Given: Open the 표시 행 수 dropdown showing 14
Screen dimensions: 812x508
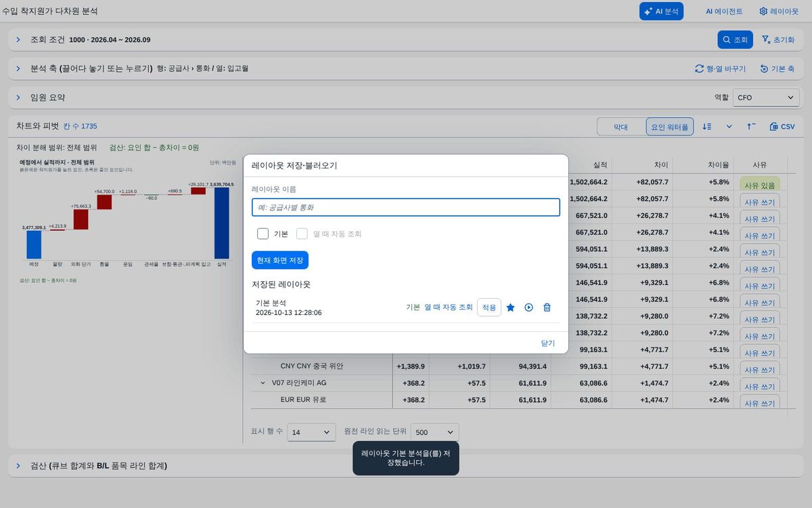Looking at the screenshot, I should (311, 432).
